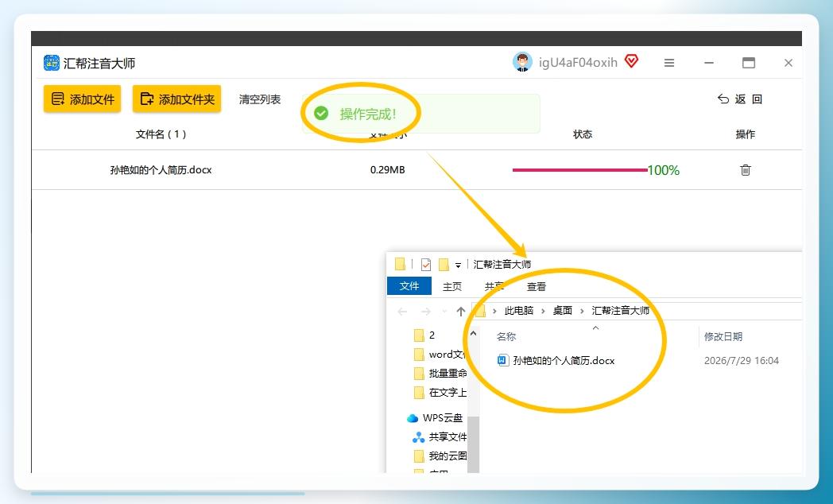Click date 2026/7/29 16:04 in Explorer
Screen dimensions: 833x504
742,361
